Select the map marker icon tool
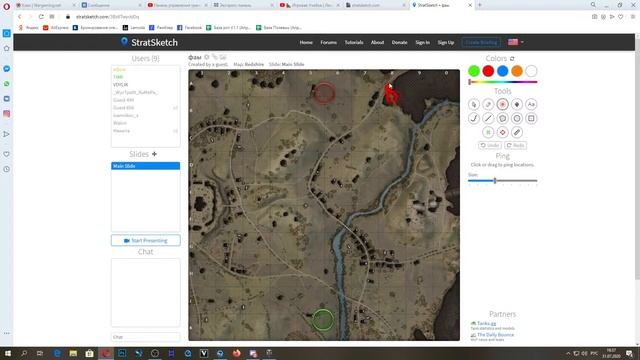This screenshot has height=360, width=640. click(x=517, y=104)
